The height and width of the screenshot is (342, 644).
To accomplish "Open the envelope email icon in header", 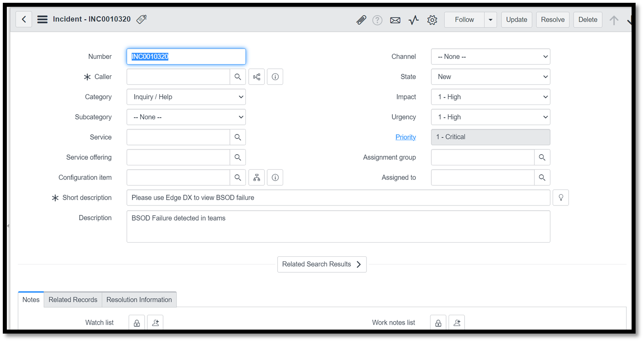I will [395, 20].
